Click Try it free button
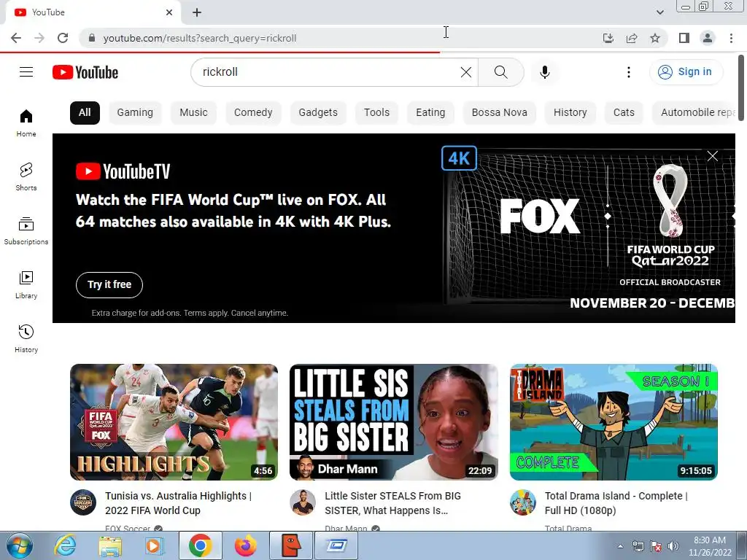747x560 pixels. click(109, 285)
